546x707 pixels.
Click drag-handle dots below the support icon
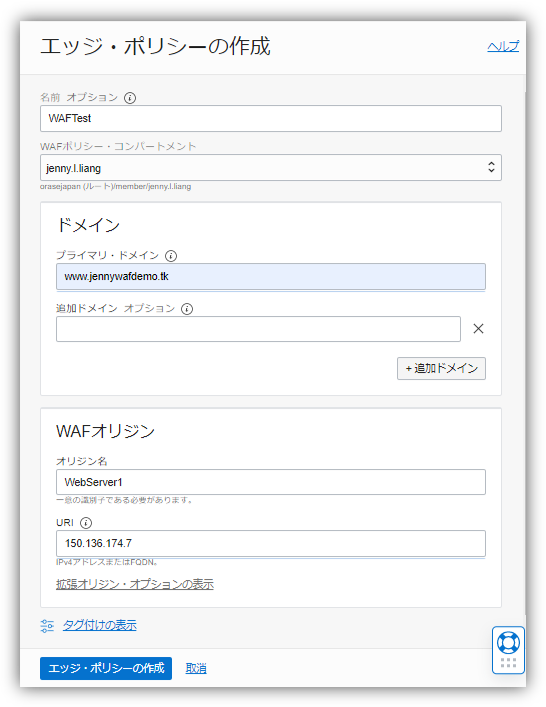tap(508, 662)
